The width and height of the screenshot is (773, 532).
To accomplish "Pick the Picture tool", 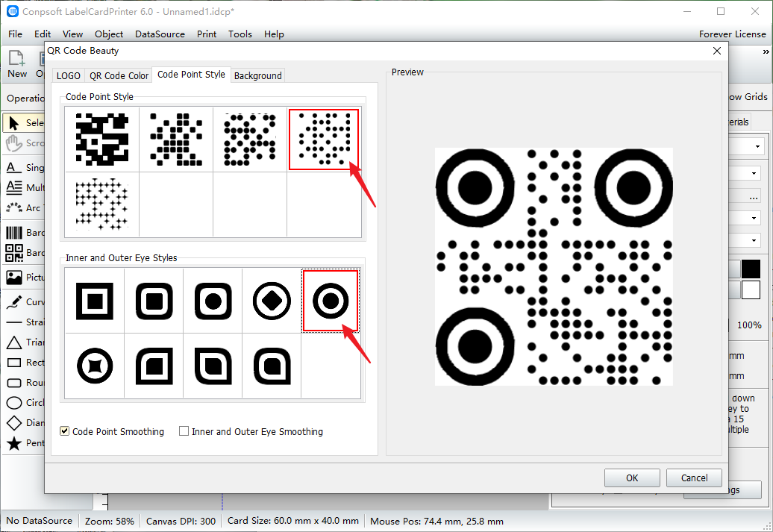I will coord(24,277).
